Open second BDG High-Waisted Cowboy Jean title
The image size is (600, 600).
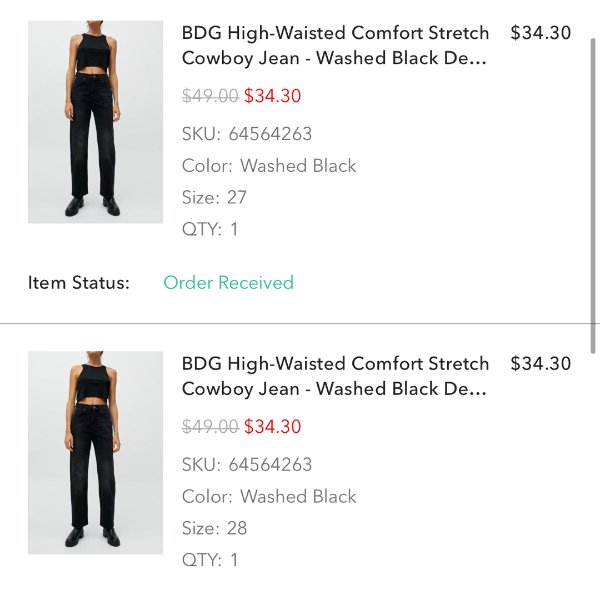point(335,376)
